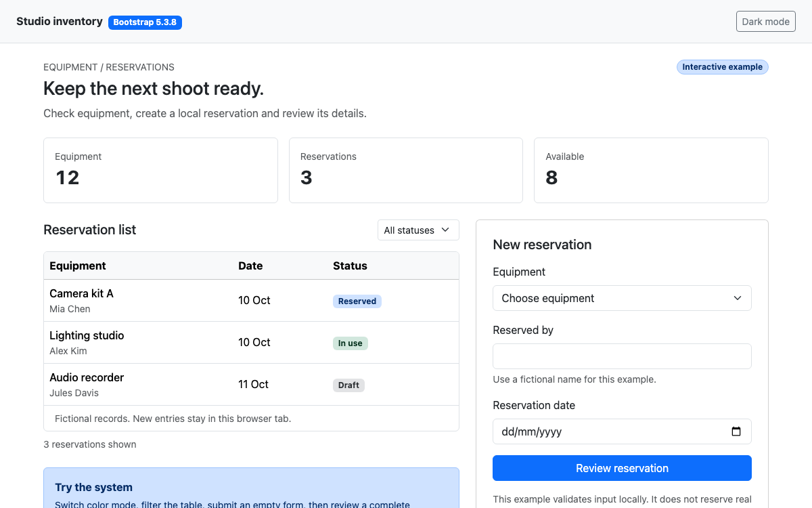
Task: Click the 10 Oct date for Lighting studio
Action: (254, 342)
